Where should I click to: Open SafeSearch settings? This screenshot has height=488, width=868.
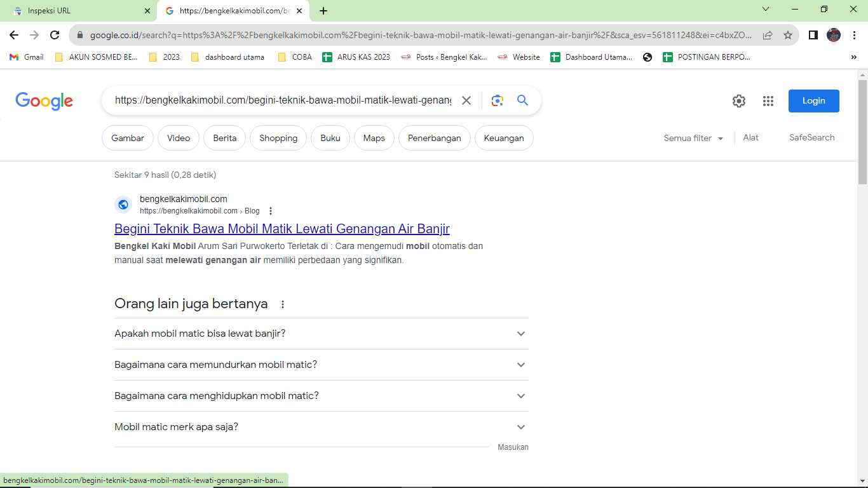[x=812, y=137]
